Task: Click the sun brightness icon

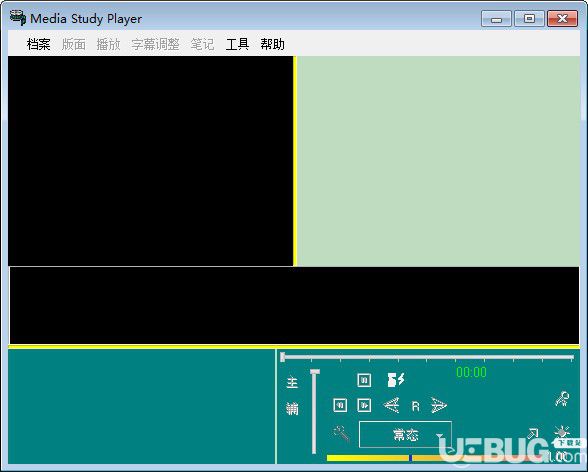Action: click(562, 432)
